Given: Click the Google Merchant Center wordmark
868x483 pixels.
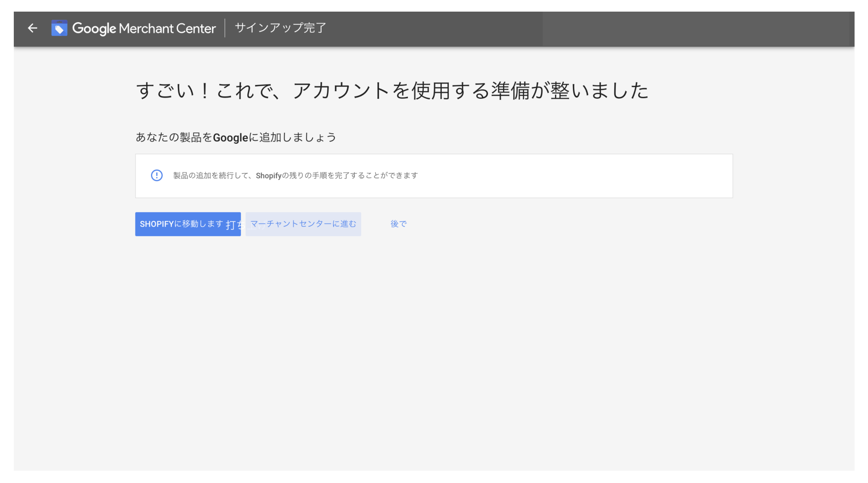Looking at the screenshot, I should pos(144,28).
